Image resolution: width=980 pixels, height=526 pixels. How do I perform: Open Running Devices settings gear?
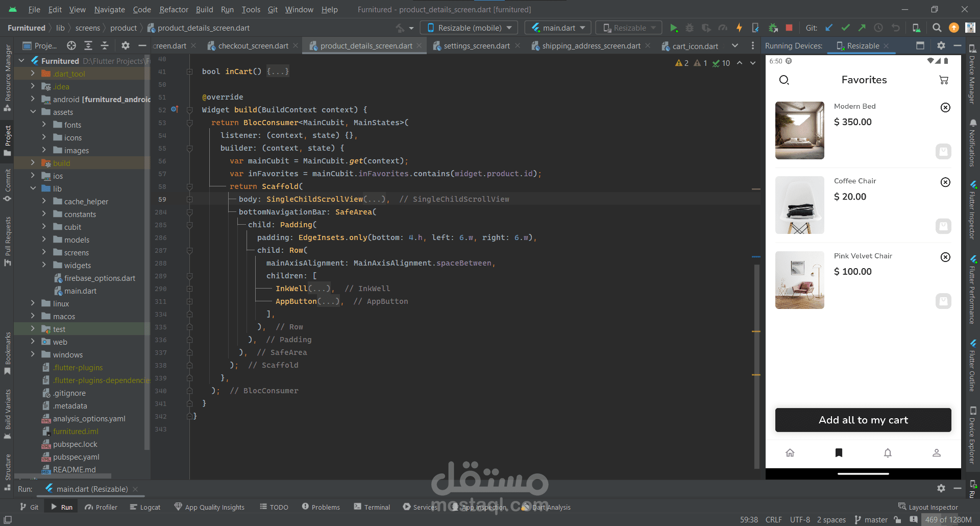tap(941, 46)
